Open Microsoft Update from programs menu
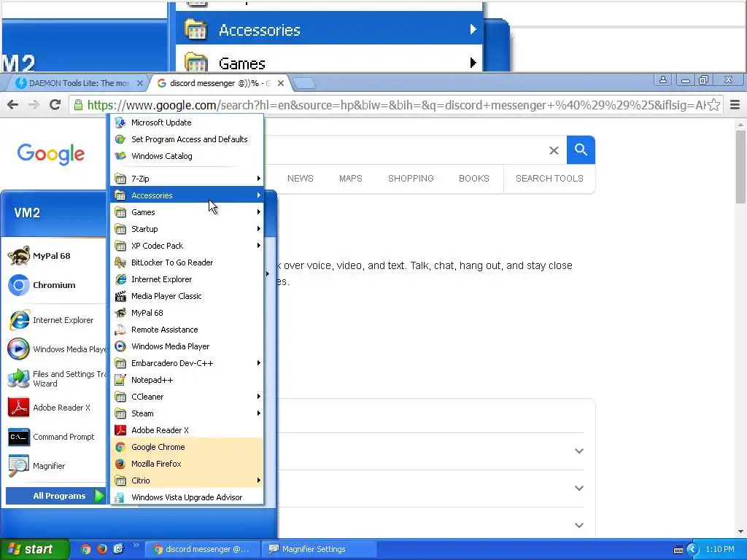 pos(187,122)
